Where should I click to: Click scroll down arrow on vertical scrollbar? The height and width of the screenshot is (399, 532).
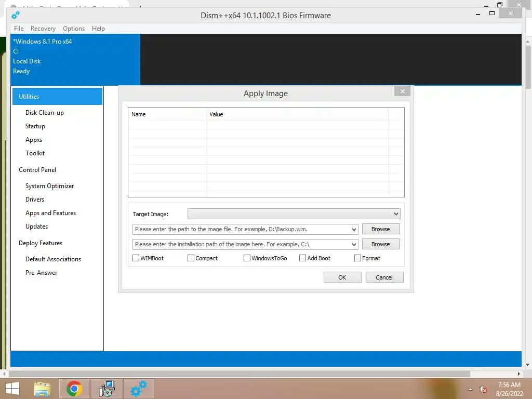tap(528, 365)
